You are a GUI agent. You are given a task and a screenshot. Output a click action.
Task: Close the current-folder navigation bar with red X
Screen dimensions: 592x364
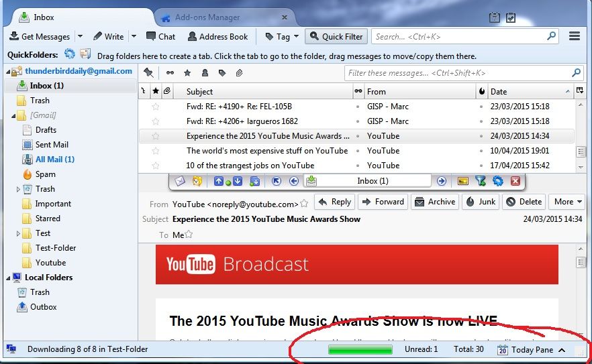click(515, 182)
